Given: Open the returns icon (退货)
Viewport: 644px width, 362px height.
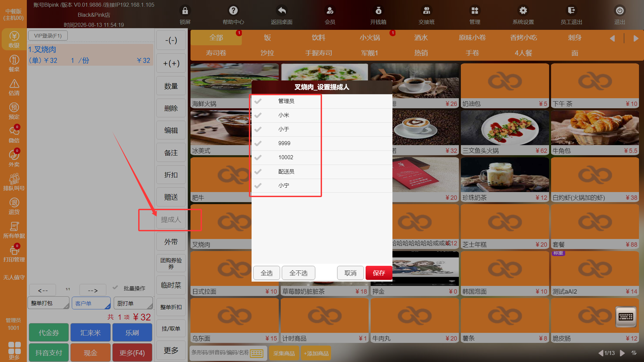Looking at the screenshot, I should [x=14, y=202].
